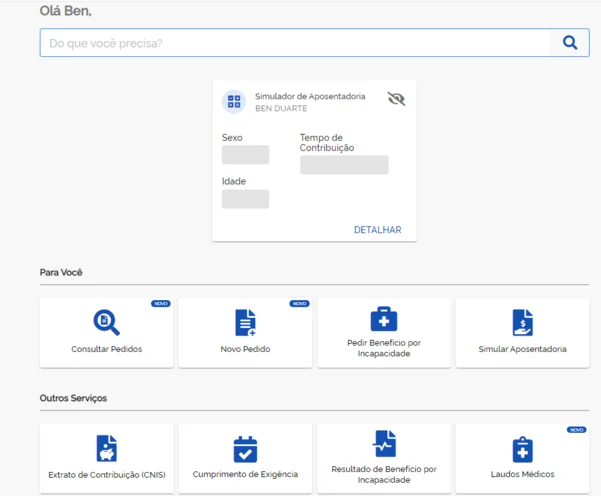Open Pedir Benefício por Incapacidade text
601x496 pixels.
point(384,348)
